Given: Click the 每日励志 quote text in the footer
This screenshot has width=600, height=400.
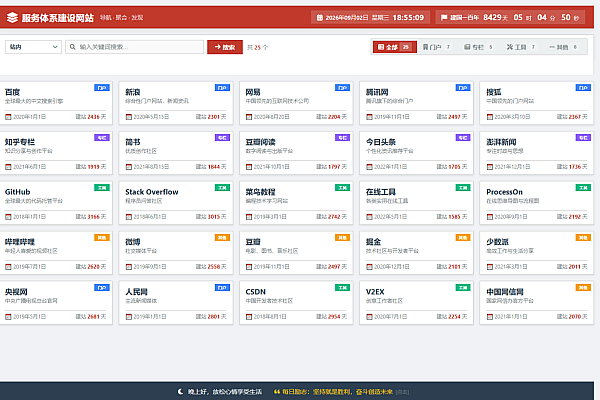Looking at the screenshot, I should pyautogui.click(x=338, y=392).
